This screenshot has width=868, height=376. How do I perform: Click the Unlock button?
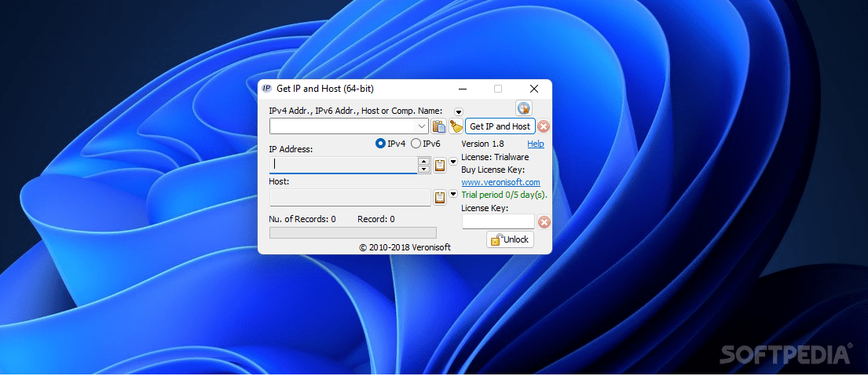(x=511, y=239)
